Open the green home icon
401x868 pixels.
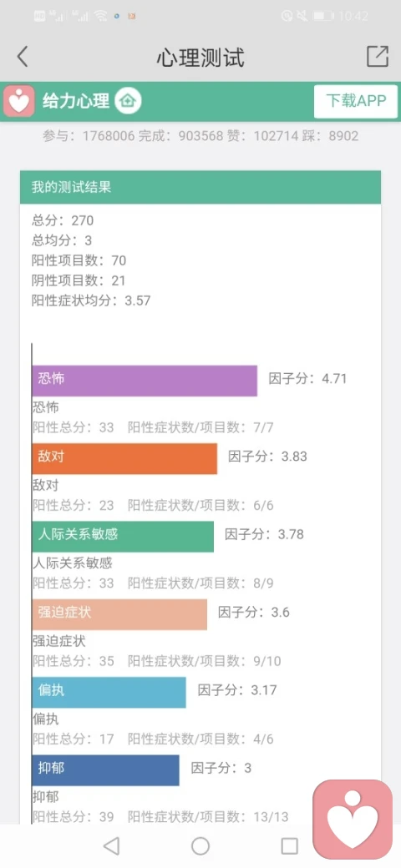[x=129, y=101]
